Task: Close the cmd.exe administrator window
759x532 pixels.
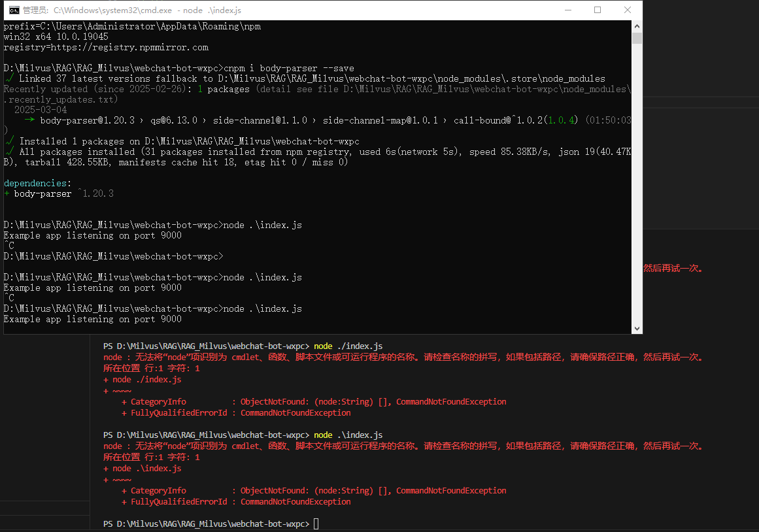Action: pos(627,10)
